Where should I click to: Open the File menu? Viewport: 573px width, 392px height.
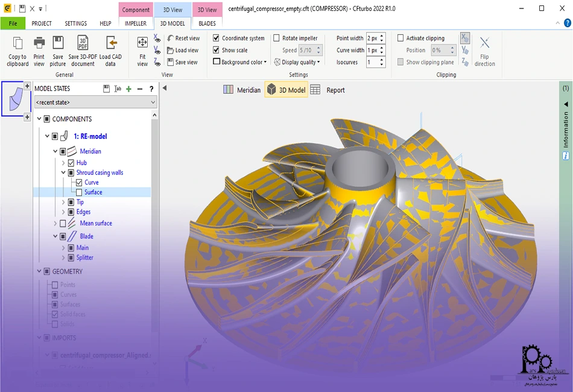click(13, 24)
